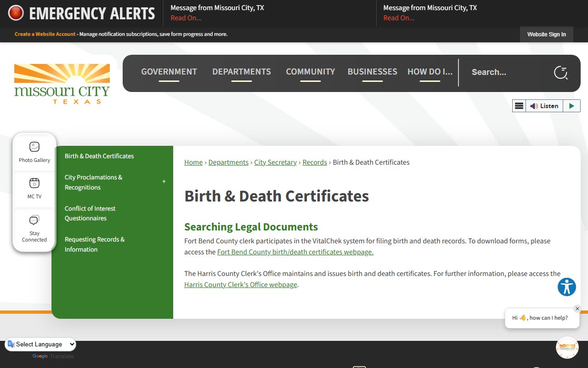The width and height of the screenshot is (588, 368).
Task: Start playback with the green play arrow
Action: click(571, 106)
